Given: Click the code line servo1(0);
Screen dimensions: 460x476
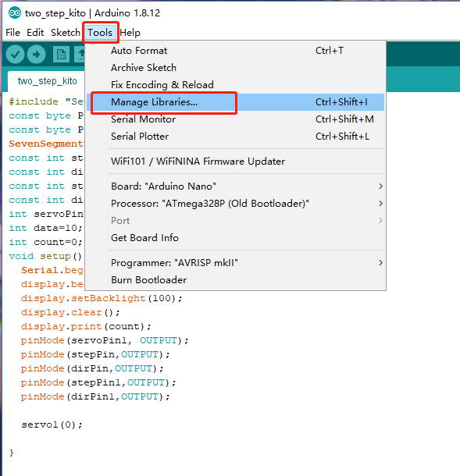Looking at the screenshot, I should coord(52,424).
